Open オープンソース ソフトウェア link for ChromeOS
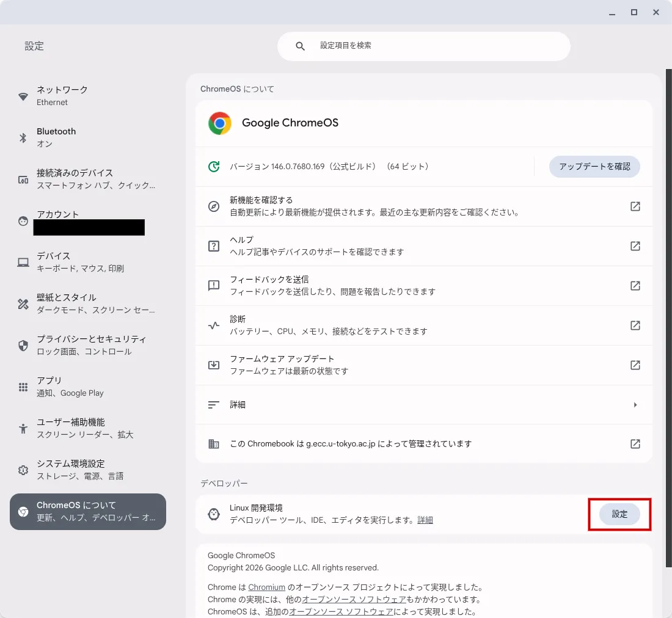672x618 pixels. 341,611
